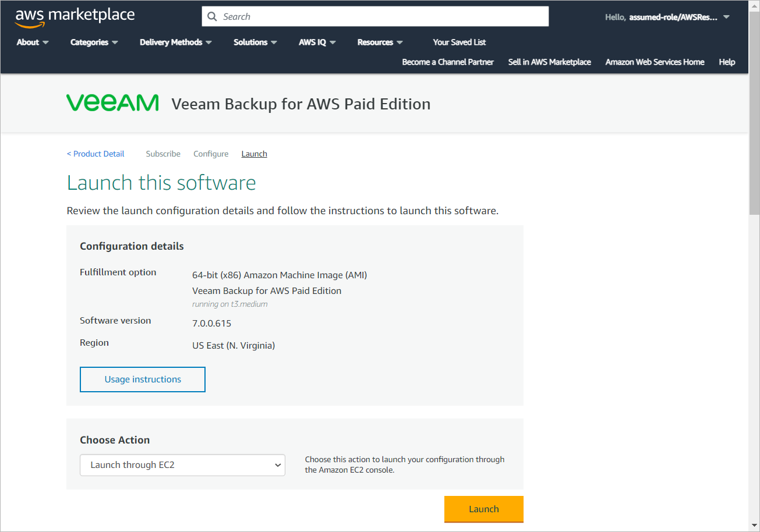This screenshot has width=760, height=532.
Task: Expand the Solutions menu
Action: tap(255, 42)
